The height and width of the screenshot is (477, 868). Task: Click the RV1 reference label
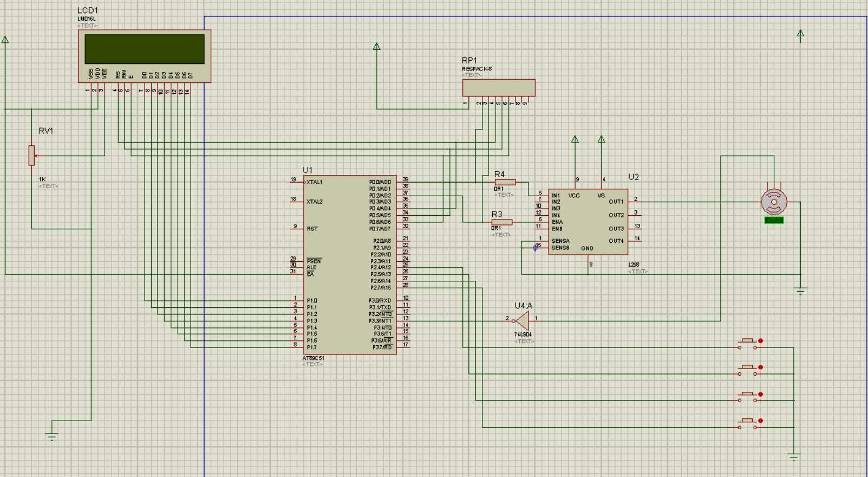[x=46, y=131]
